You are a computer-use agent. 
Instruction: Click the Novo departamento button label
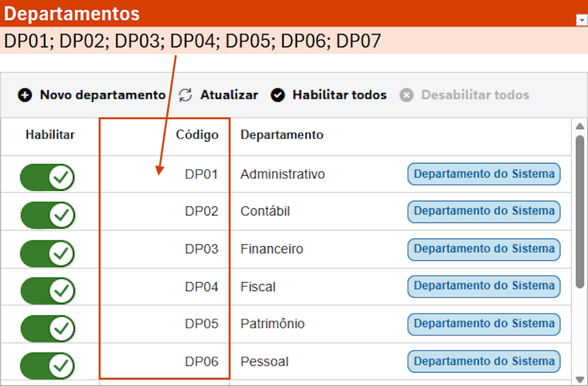(x=102, y=95)
